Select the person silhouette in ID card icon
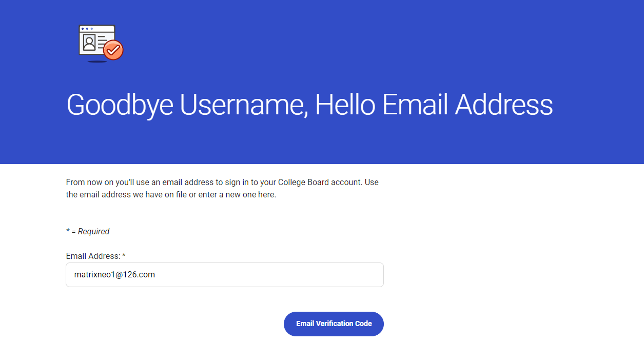Screen dimensions: 644x364 pos(89,43)
